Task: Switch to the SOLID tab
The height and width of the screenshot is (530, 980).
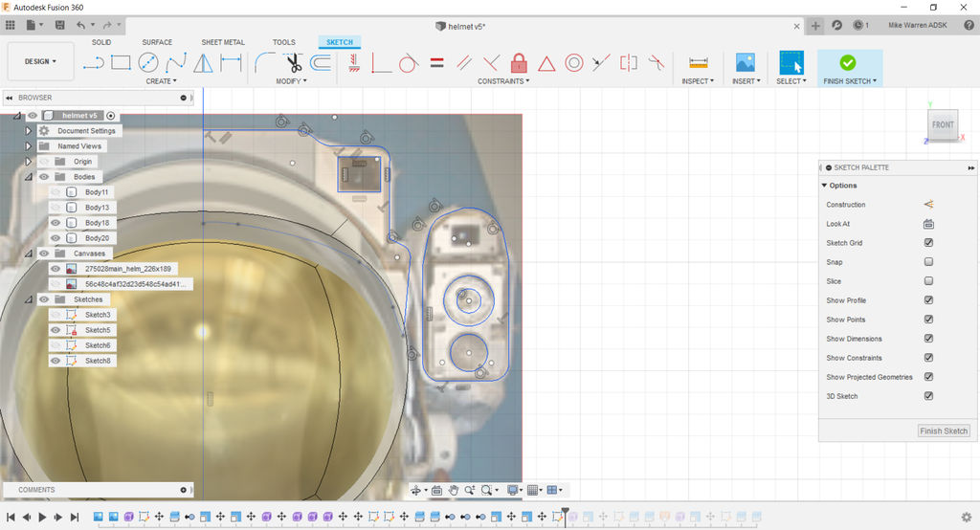Action: (x=101, y=42)
